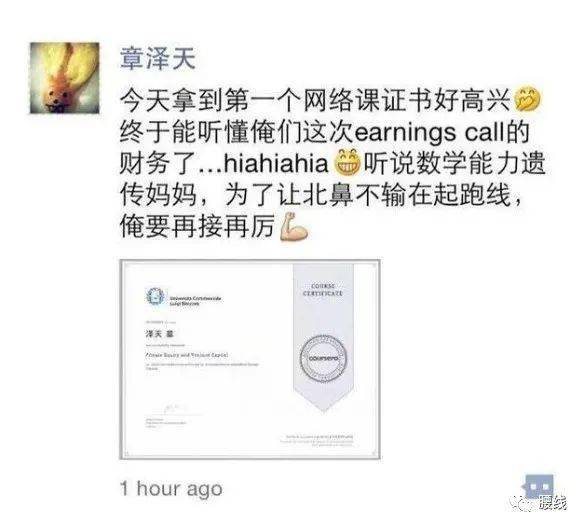Viewport: 585px width, 528px height.
Task: Click the WeChat logo in the watermark
Action: click(x=523, y=503)
